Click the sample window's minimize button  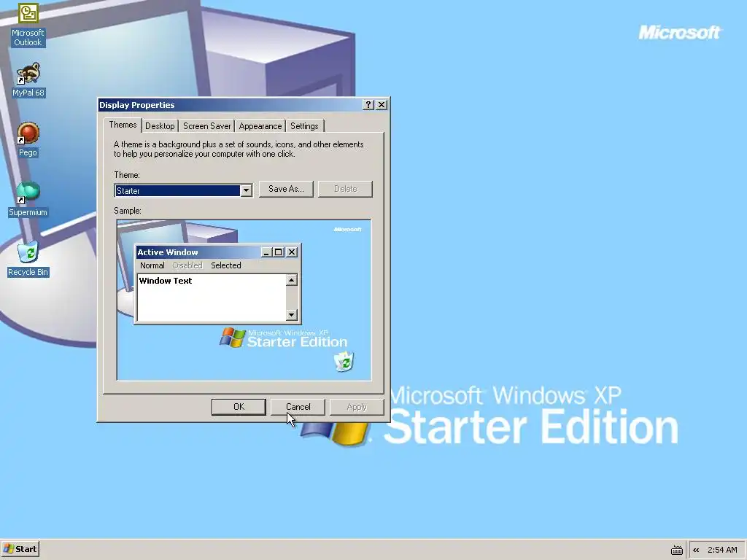tap(266, 252)
